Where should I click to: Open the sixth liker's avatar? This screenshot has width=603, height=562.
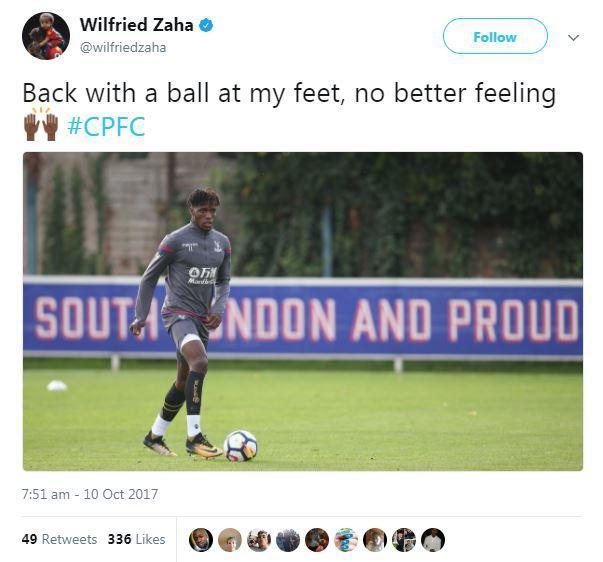(346, 540)
